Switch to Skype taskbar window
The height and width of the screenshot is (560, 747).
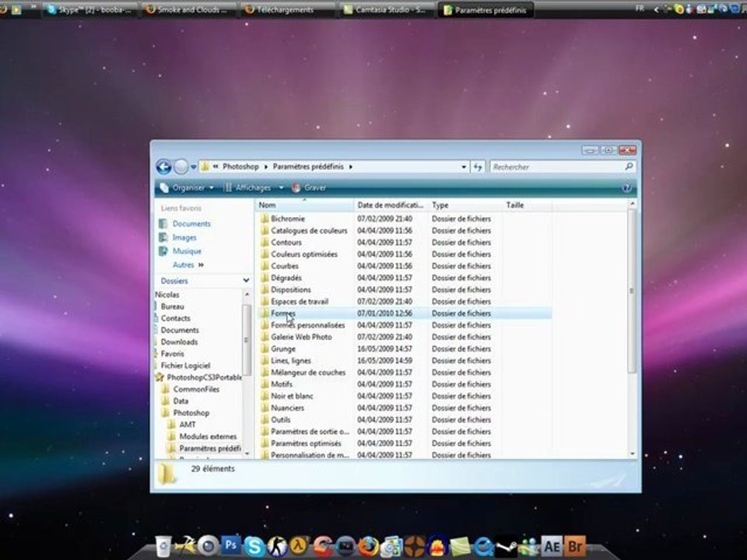pyautogui.click(x=91, y=9)
